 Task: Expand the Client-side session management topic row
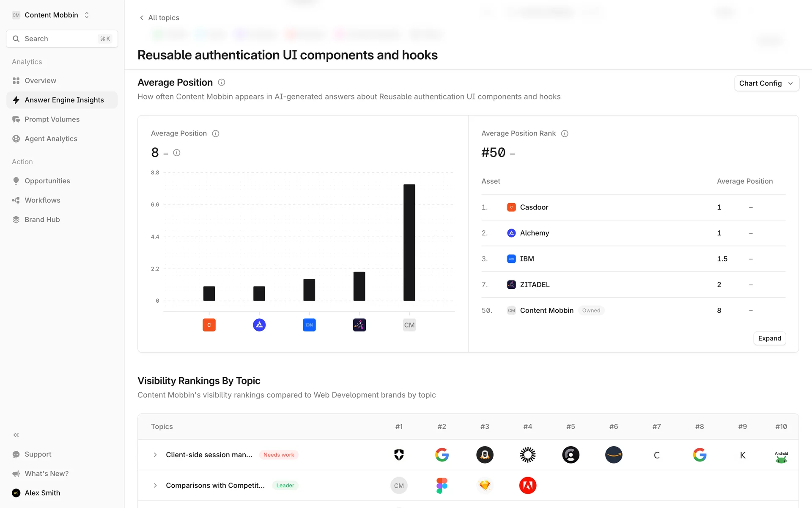tap(155, 455)
